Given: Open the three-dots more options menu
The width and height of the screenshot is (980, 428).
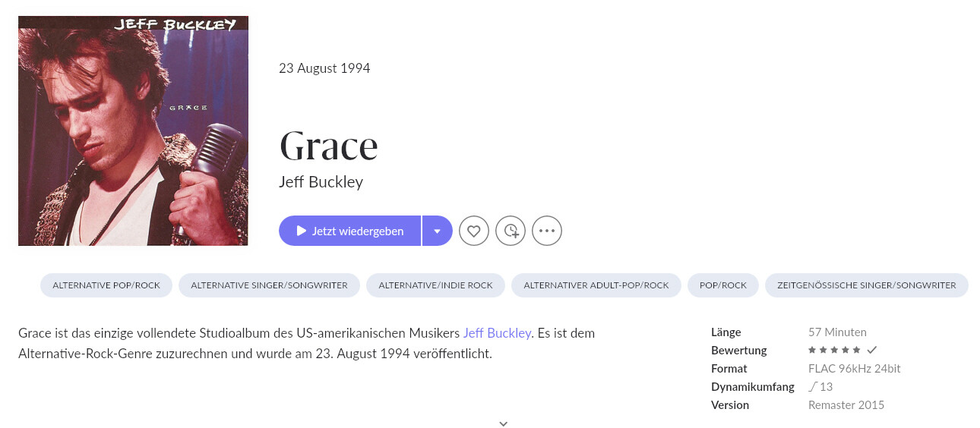Looking at the screenshot, I should coord(547,231).
